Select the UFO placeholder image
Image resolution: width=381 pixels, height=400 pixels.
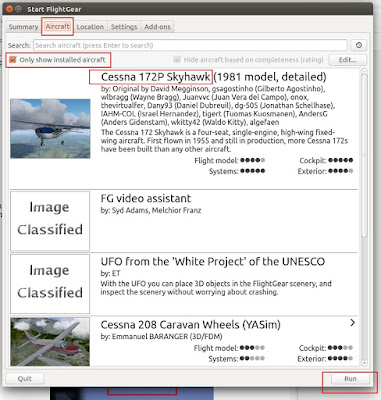(50, 284)
